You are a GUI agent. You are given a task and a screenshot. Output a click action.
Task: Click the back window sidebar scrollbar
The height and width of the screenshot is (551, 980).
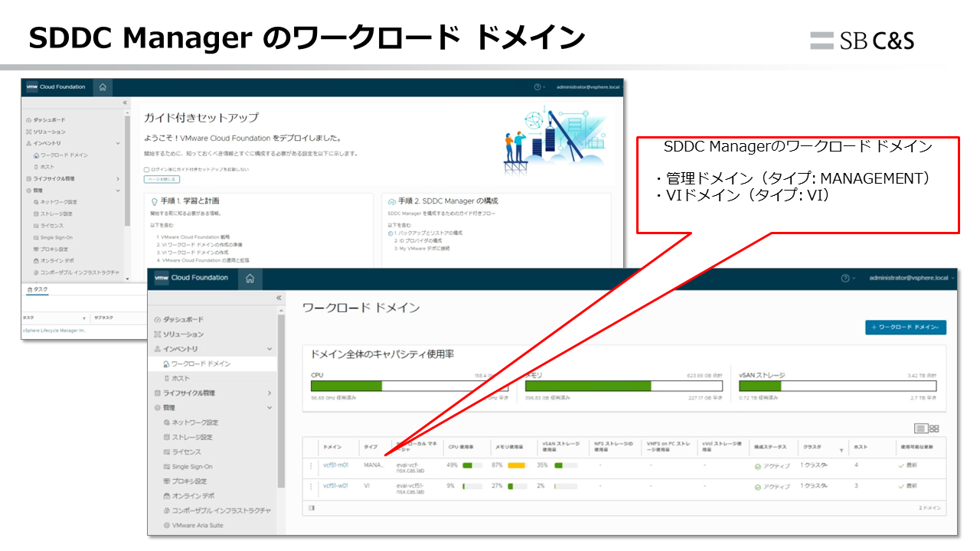pyautogui.click(x=128, y=170)
